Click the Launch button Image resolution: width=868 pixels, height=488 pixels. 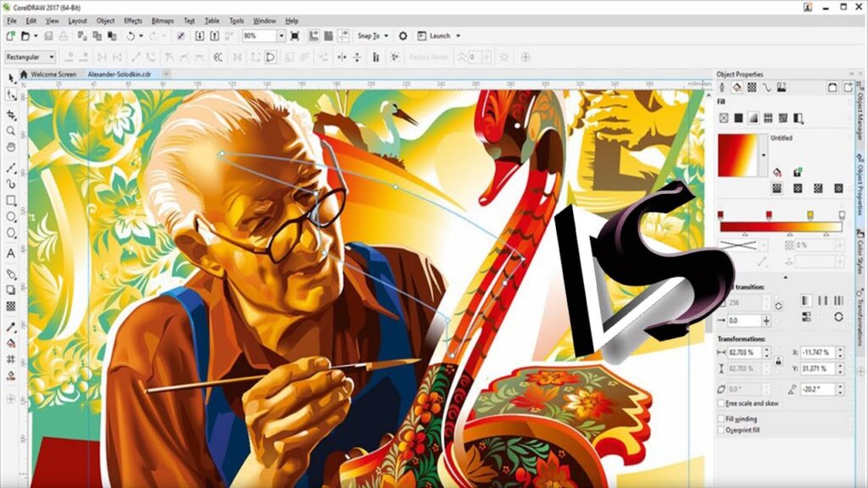435,36
